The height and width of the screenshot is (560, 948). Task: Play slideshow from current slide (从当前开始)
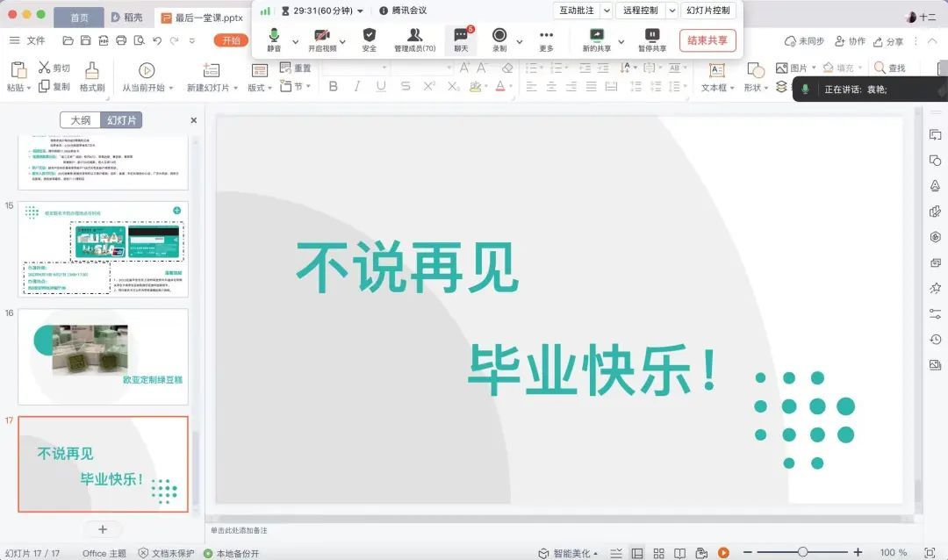[146, 70]
